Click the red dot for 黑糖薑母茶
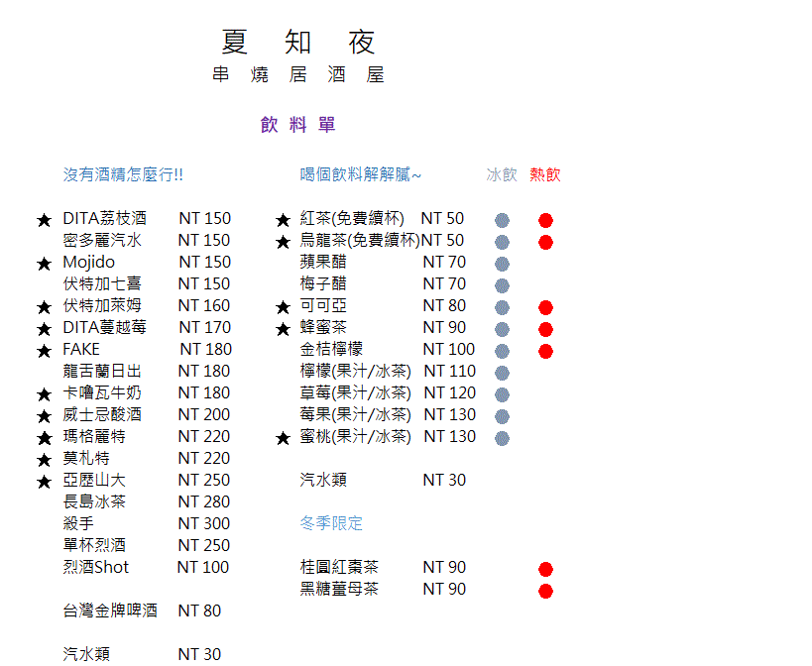 click(545, 591)
